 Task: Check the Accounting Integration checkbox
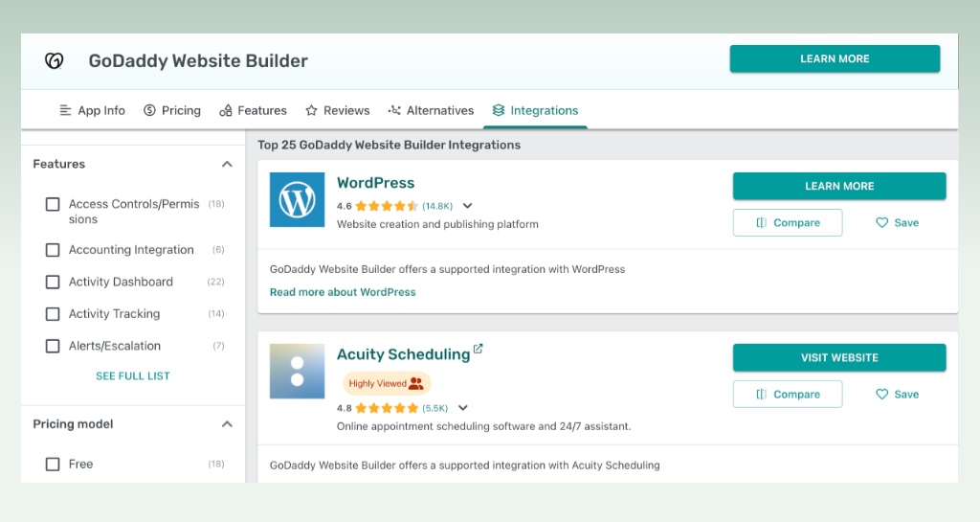pyautogui.click(x=53, y=250)
